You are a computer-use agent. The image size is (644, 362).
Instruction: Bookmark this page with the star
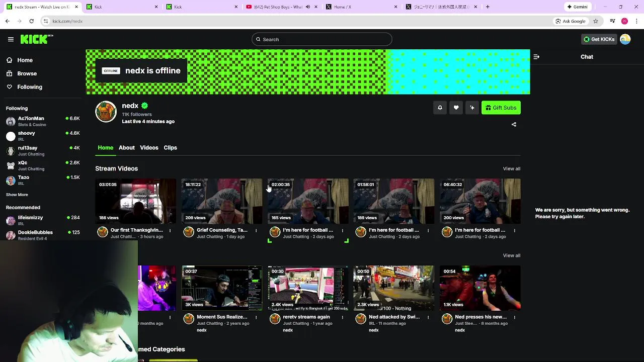point(596,21)
